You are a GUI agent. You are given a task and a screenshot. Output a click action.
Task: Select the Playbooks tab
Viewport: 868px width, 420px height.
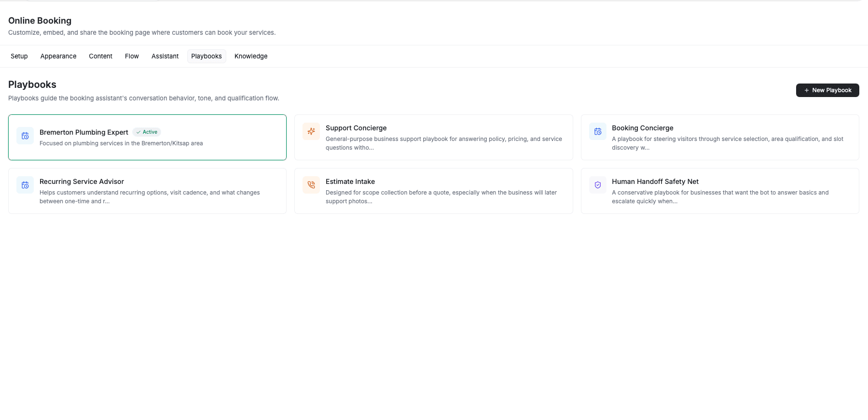click(207, 56)
